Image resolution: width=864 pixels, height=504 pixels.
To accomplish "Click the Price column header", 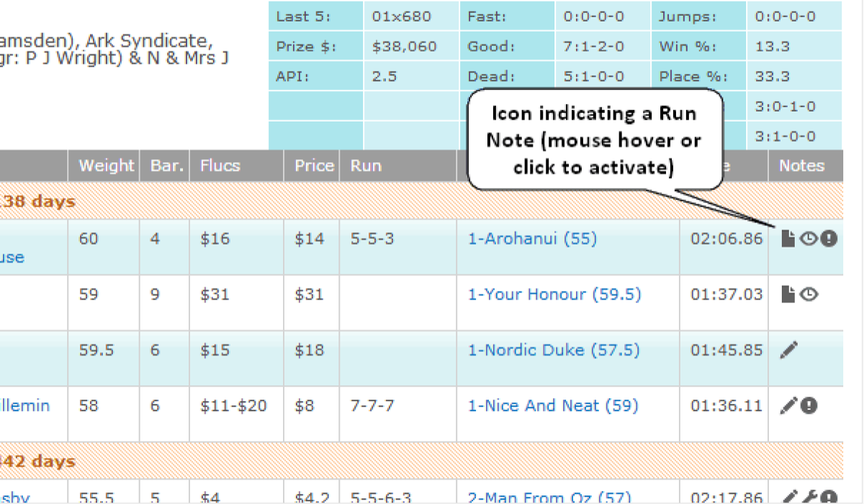I will tap(314, 166).
